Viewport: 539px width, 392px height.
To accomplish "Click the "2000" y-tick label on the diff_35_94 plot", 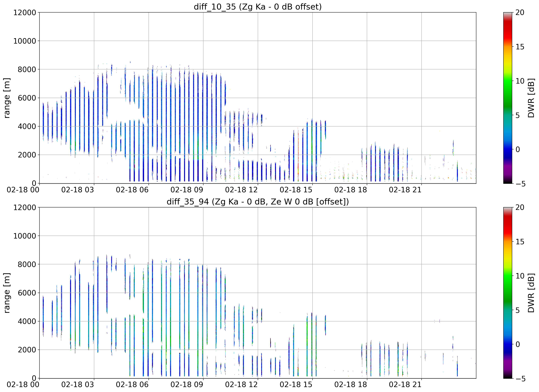I will tap(27, 350).
